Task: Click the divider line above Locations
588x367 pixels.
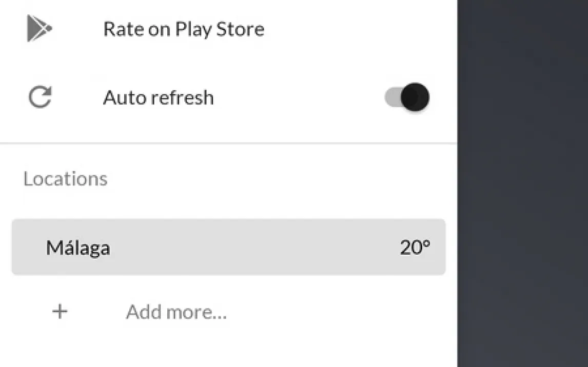Action: tap(228, 143)
